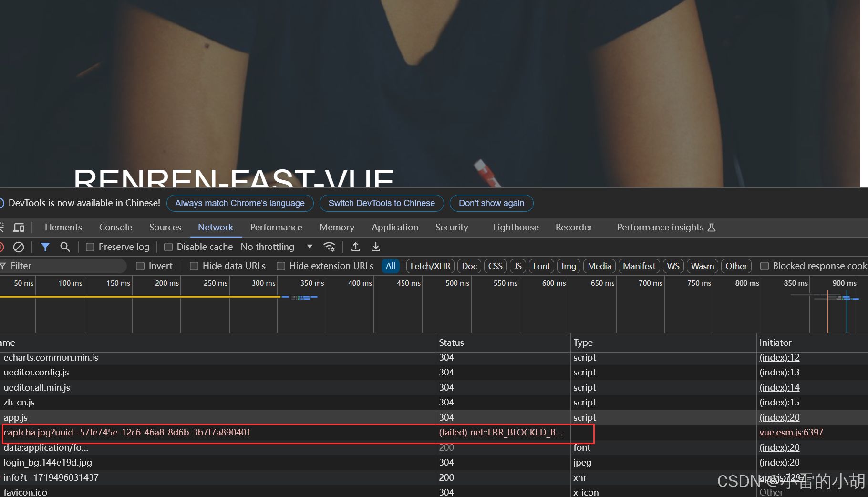The image size is (868, 497).
Task: Check the Invert checkbox
Action: [x=140, y=266]
